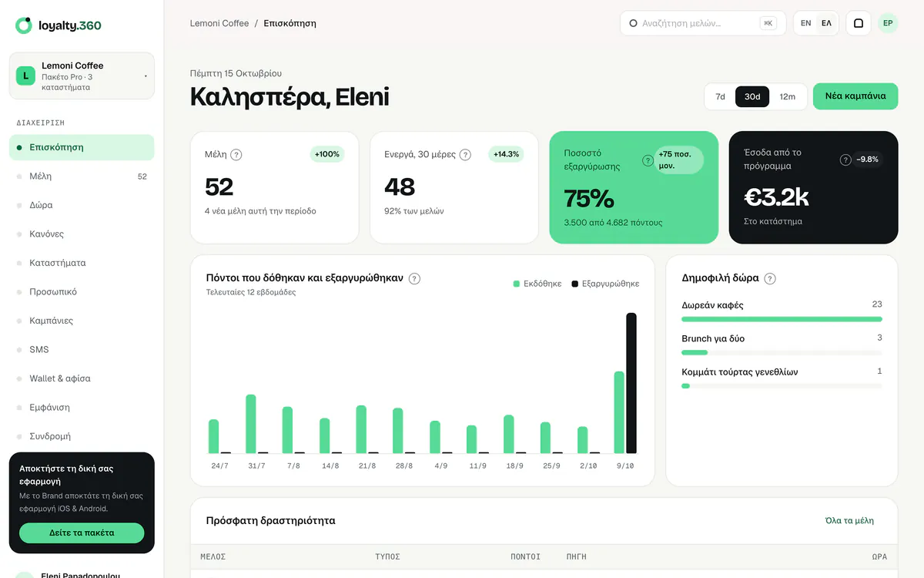Screen dimensions: 924x578
Task: Click the black redeemed bar for 9/10
Action: pos(631,383)
